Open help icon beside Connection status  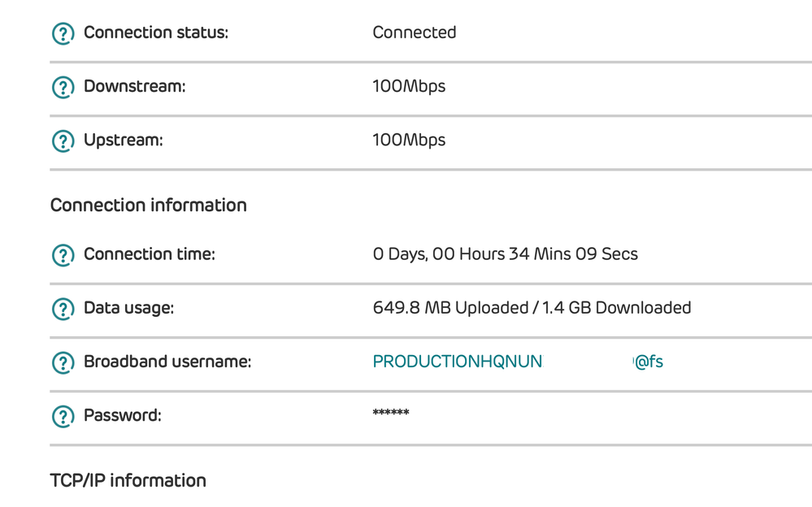[63, 33]
